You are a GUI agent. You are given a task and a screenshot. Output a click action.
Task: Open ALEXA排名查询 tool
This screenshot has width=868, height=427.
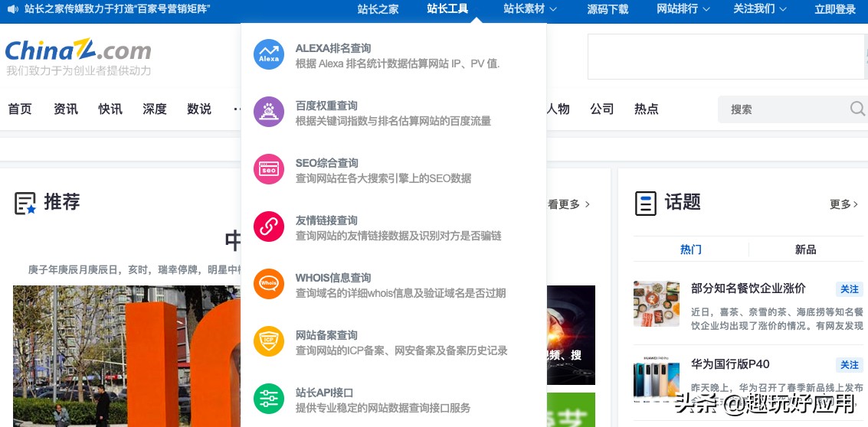point(332,48)
